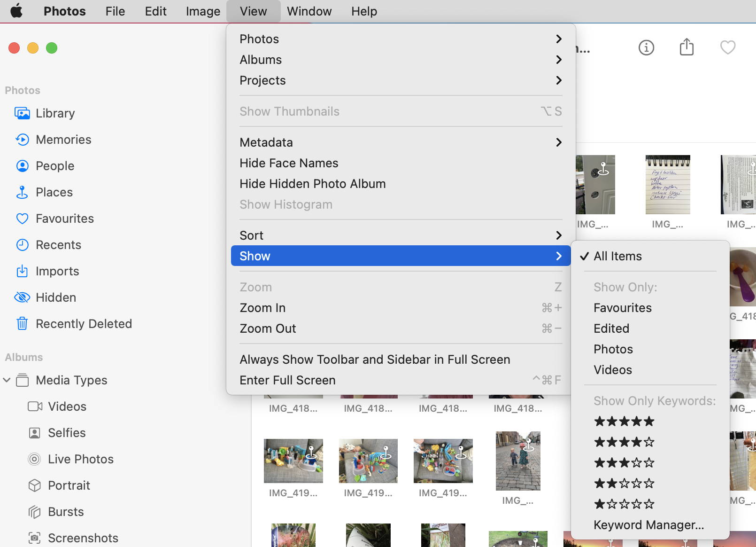Choose Hide Hidden Photo Album

[x=401, y=184]
